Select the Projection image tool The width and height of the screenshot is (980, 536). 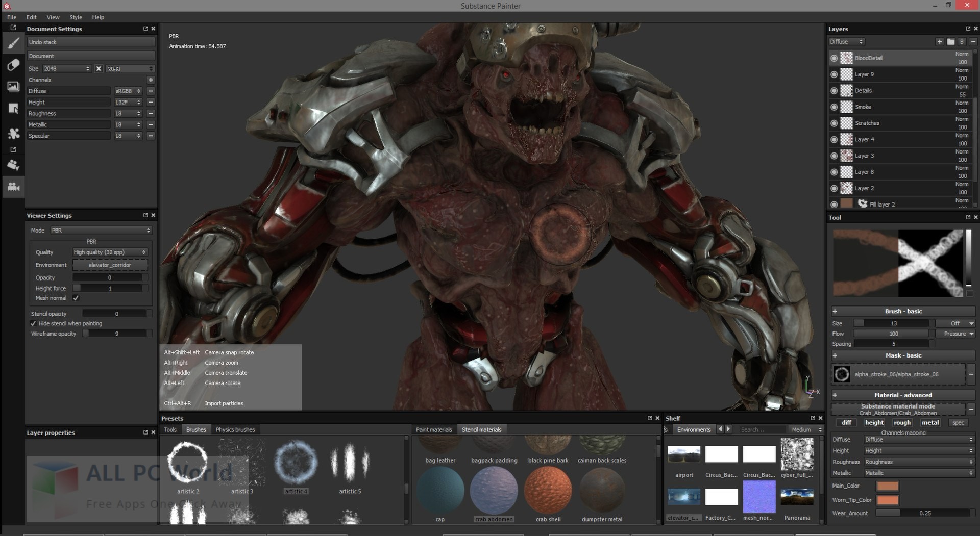(x=13, y=87)
